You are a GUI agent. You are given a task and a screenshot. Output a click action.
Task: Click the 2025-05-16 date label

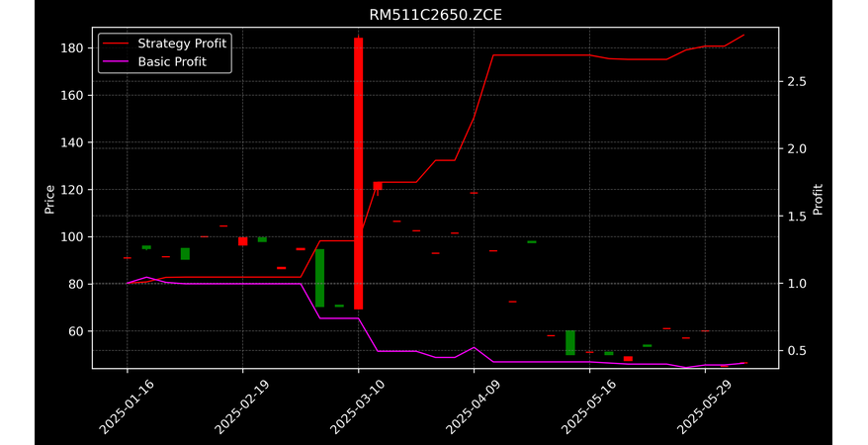point(589,407)
